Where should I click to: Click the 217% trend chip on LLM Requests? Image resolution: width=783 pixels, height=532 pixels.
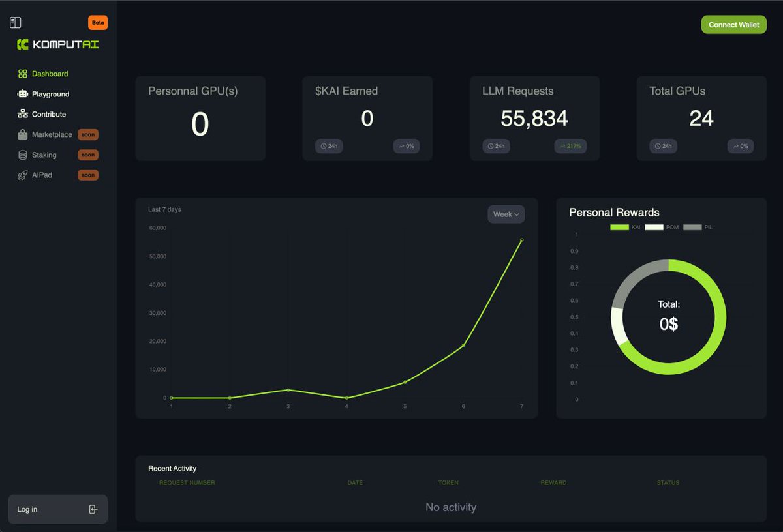571,146
